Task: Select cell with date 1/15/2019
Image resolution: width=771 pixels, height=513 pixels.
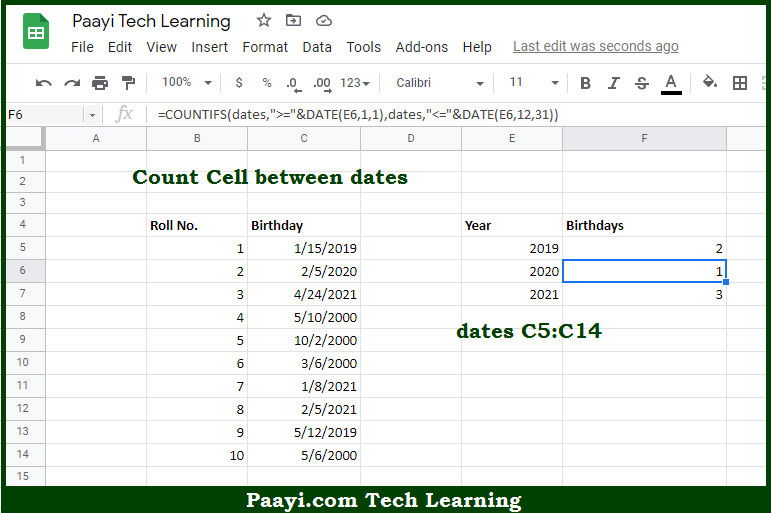Action: coord(304,248)
